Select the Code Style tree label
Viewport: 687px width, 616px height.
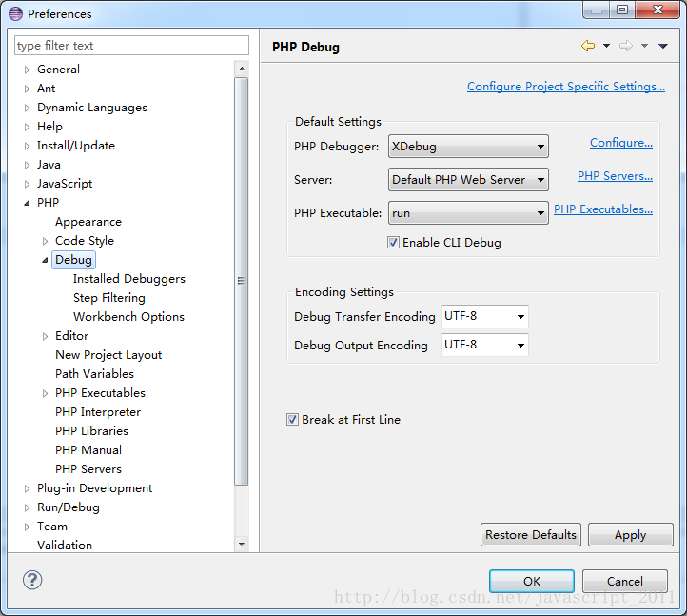point(85,241)
